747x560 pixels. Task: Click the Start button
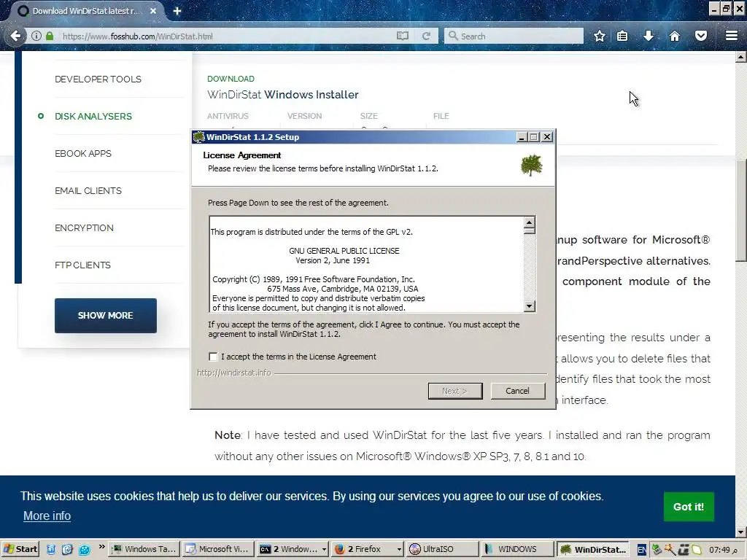20,549
